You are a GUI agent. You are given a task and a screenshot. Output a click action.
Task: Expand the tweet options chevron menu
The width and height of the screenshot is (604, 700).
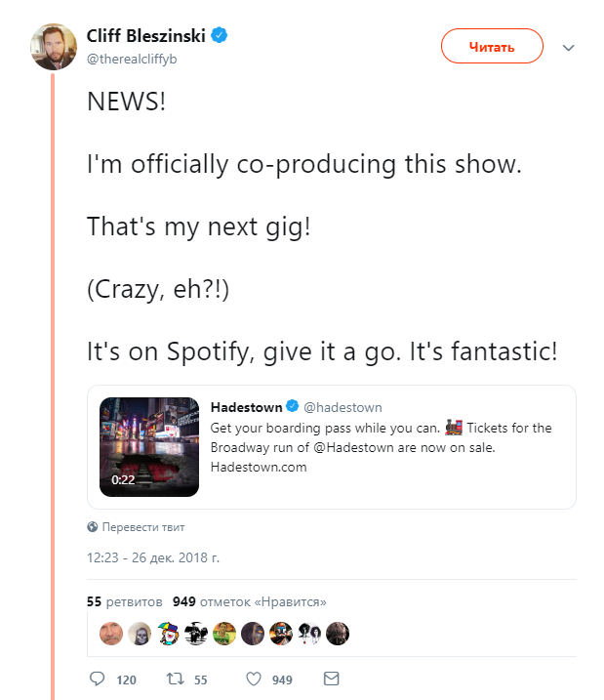click(568, 47)
